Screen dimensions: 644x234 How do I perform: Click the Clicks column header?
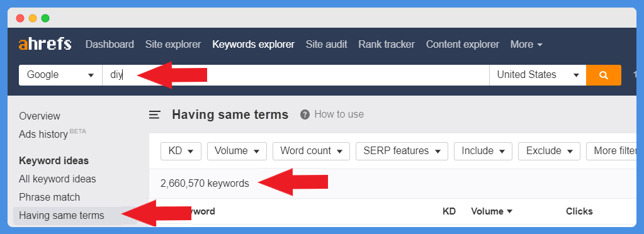click(579, 211)
